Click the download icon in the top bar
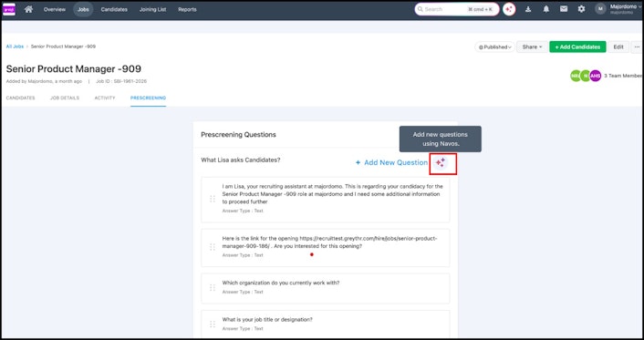The image size is (644, 340). click(x=528, y=9)
